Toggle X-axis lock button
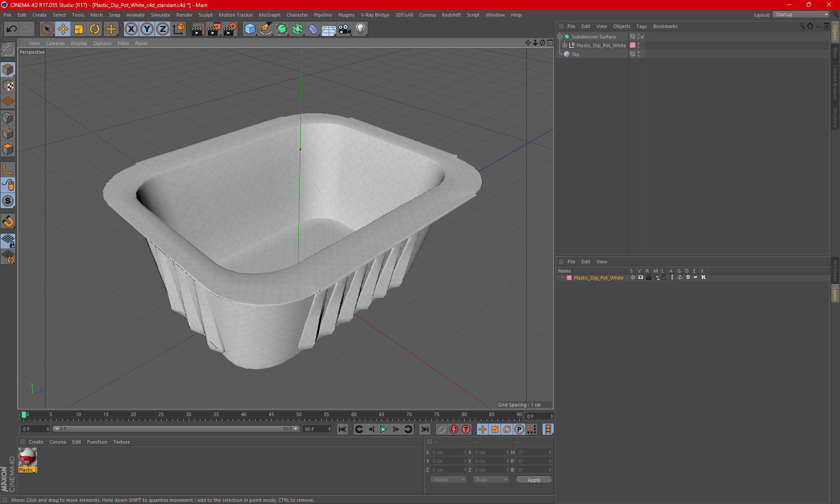 click(131, 29)
